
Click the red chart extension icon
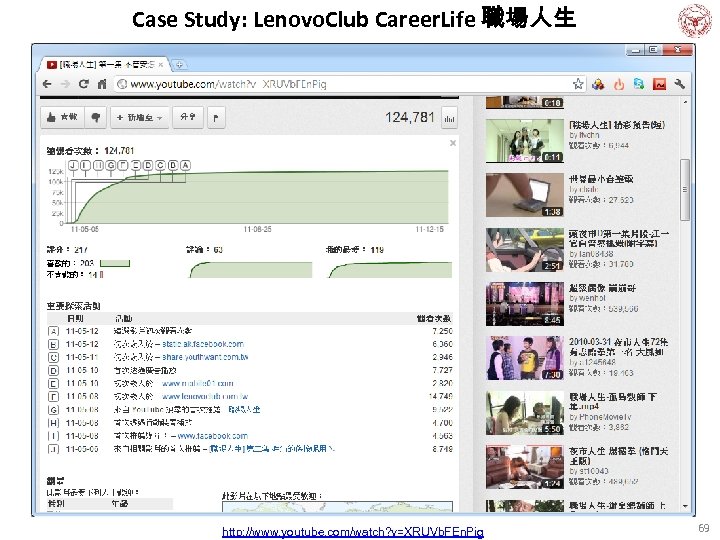tap(659, 84)
